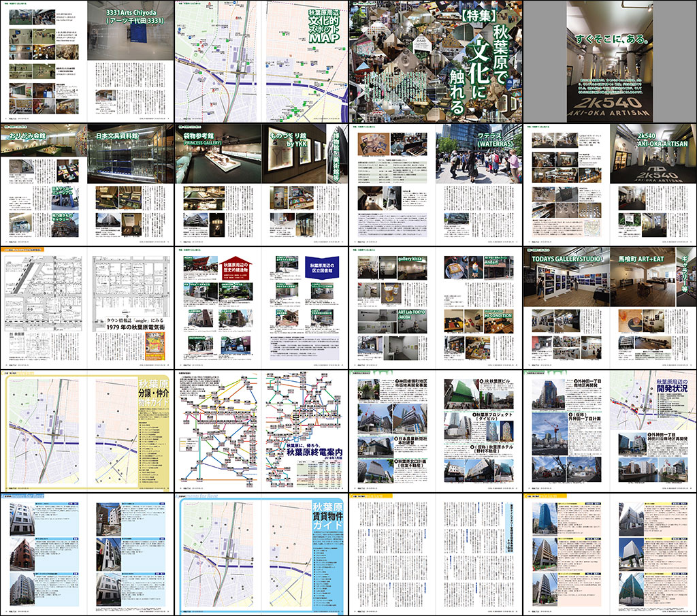697x616 pixels.
Task: Click the 1979年の秋葉原電気街 title
Action: [135, 327]
